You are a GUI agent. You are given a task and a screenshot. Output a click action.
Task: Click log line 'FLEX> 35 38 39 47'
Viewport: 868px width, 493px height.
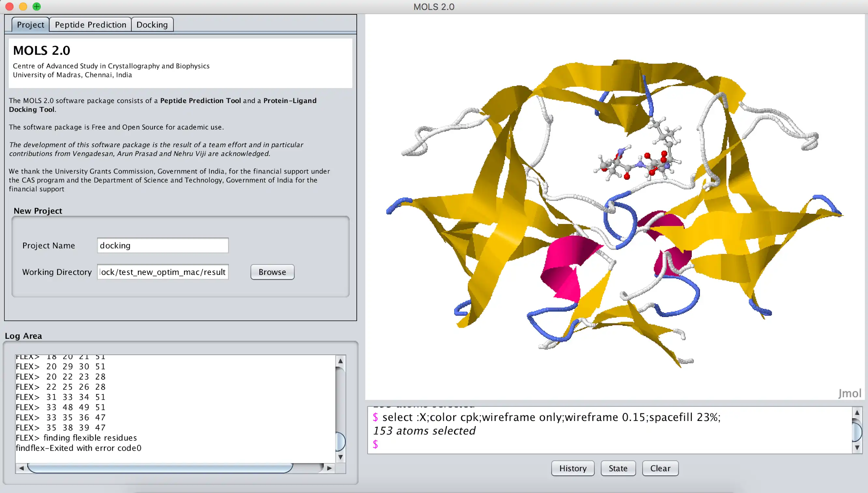(x=61, y=427)
